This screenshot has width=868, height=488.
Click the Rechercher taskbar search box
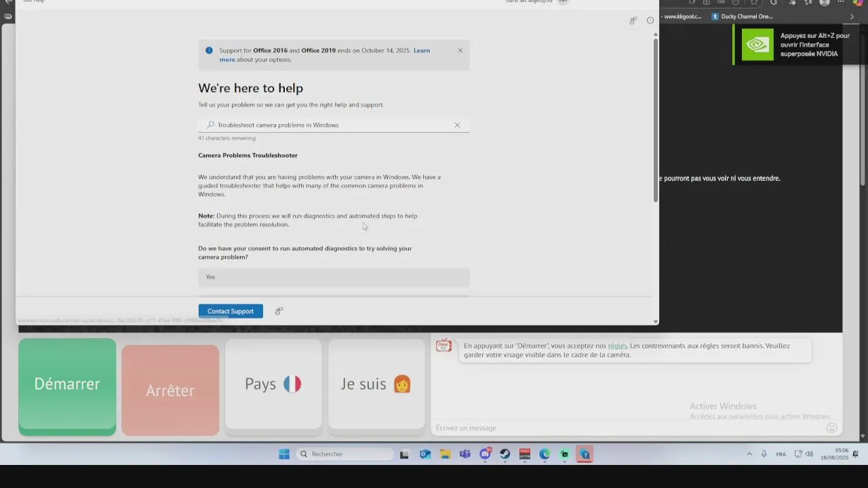pos(344,454)
